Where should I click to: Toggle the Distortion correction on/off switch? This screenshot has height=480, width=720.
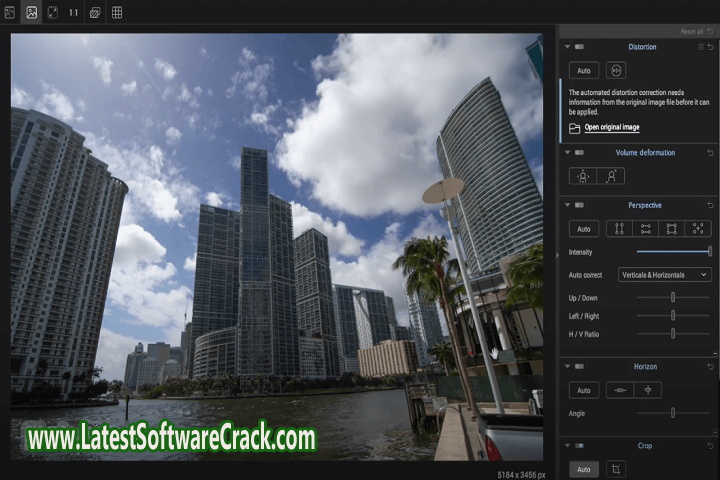(x=579, y=47)
